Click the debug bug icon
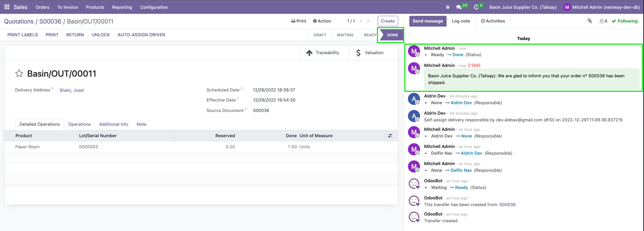644x231 pixels. [x=448, y=7]
